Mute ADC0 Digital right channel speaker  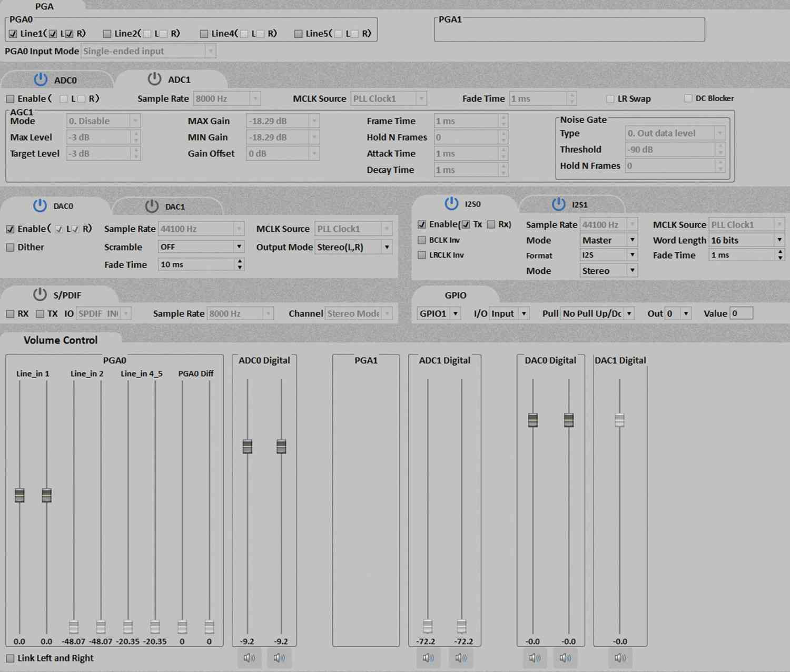click(279, 658)
